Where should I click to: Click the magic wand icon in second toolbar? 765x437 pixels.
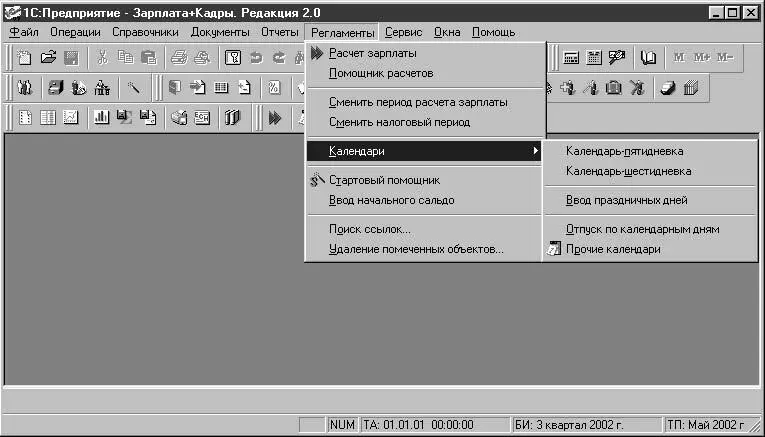(x=133, y=88)
